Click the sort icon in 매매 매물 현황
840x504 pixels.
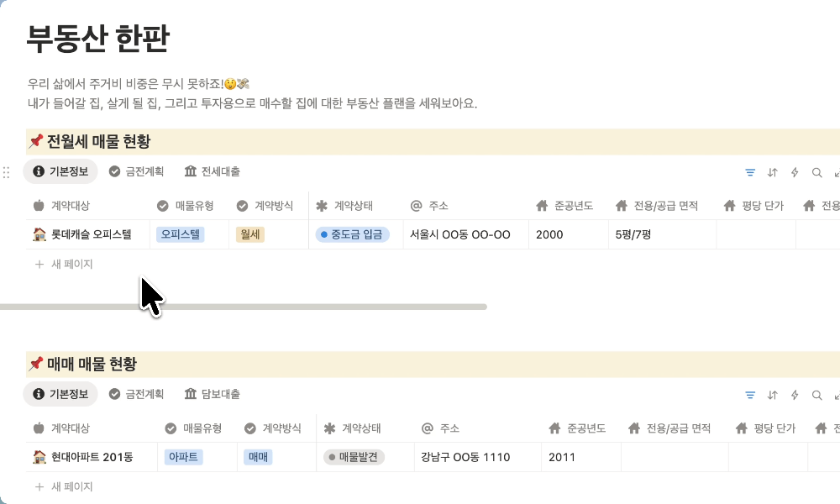773,395
